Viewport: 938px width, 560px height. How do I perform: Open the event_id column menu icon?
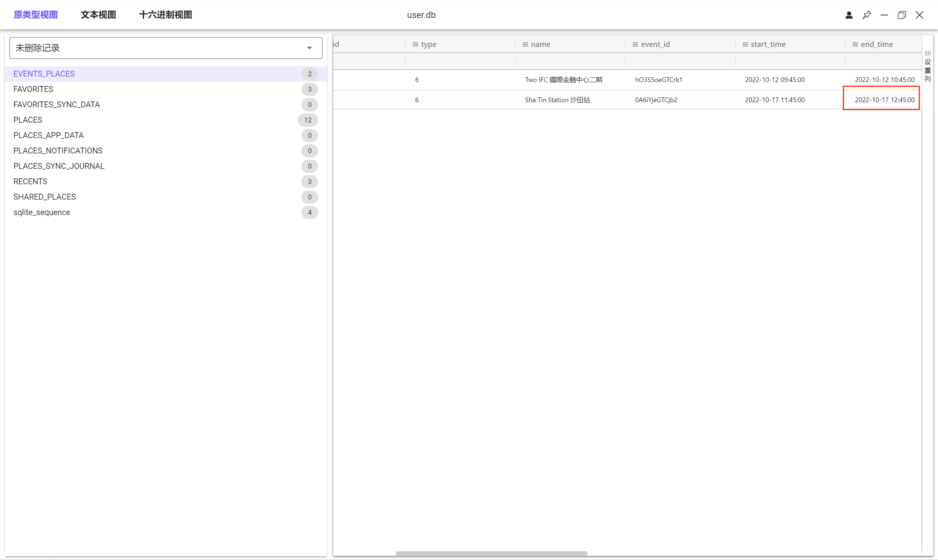(x=635, y=45)
